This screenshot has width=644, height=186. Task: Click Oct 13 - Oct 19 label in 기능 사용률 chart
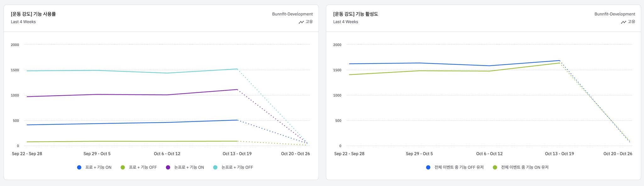[x=237, y=154]
